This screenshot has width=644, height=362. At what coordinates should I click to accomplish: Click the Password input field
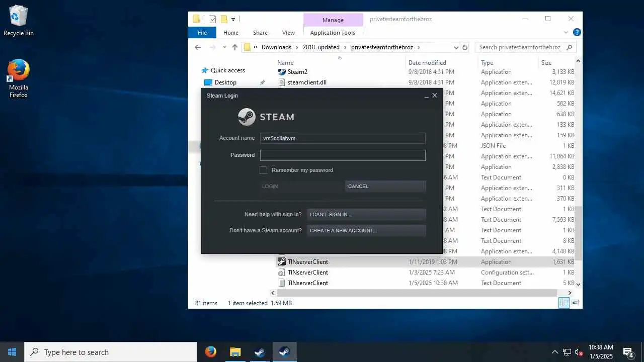click(343, 155)
